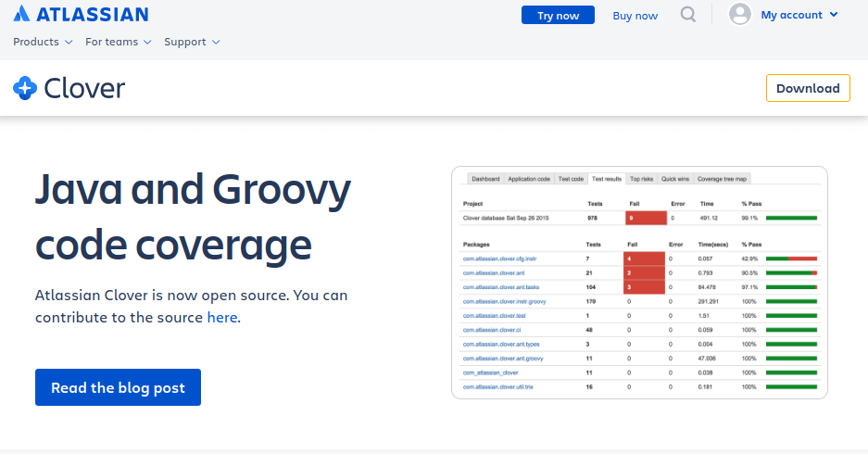Click the com.atlassian.clover.ant.groovy package link

[x=503, y=359]
